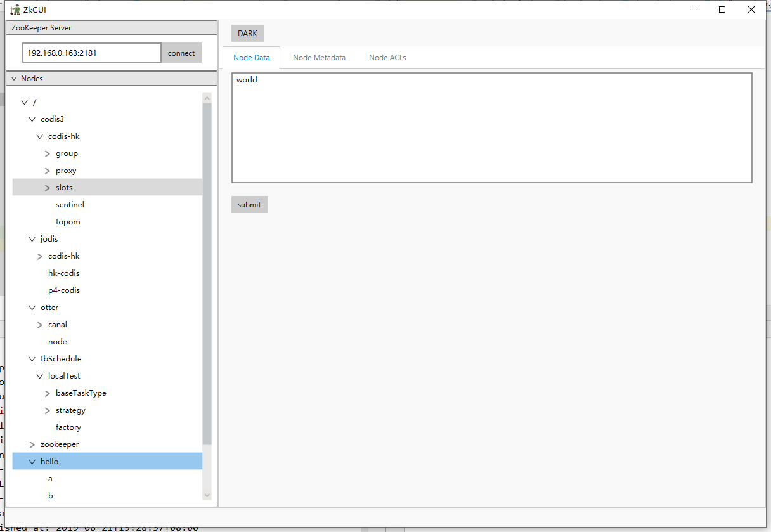771x532 pixels.
Task: Expand the zookeeper node
Action: coord(32,444)
